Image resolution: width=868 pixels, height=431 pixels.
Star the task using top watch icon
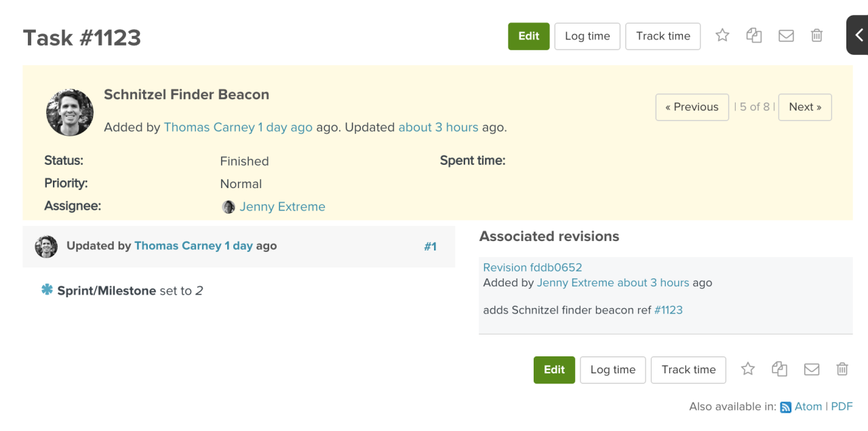pos(722,35)
